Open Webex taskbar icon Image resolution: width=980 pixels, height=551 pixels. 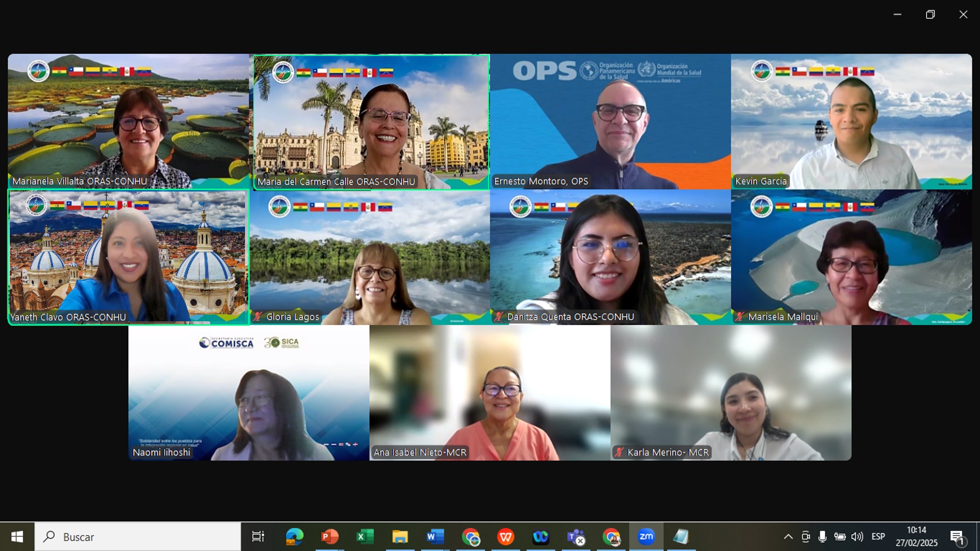click(x=540, y=537)
